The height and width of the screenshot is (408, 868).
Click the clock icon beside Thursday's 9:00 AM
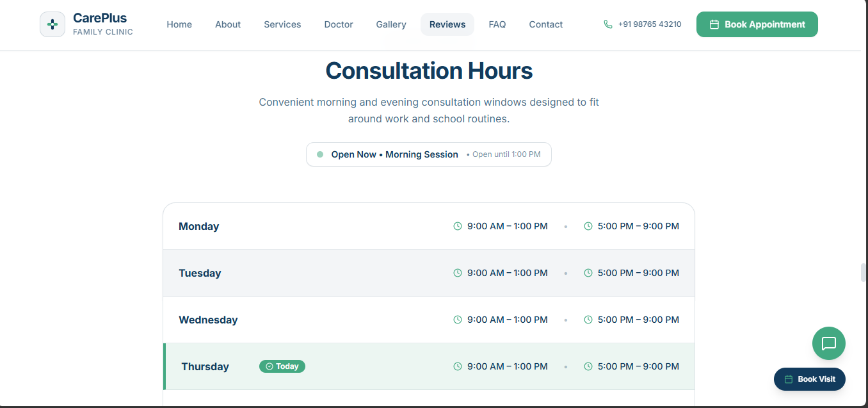tap(458, 366)
